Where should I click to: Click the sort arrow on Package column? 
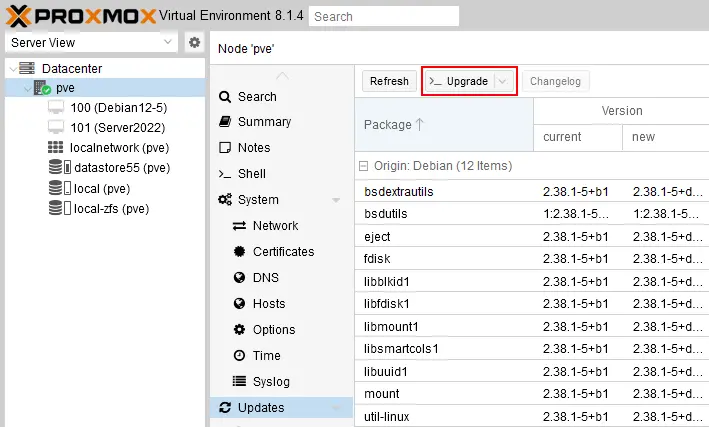point(420,124)
